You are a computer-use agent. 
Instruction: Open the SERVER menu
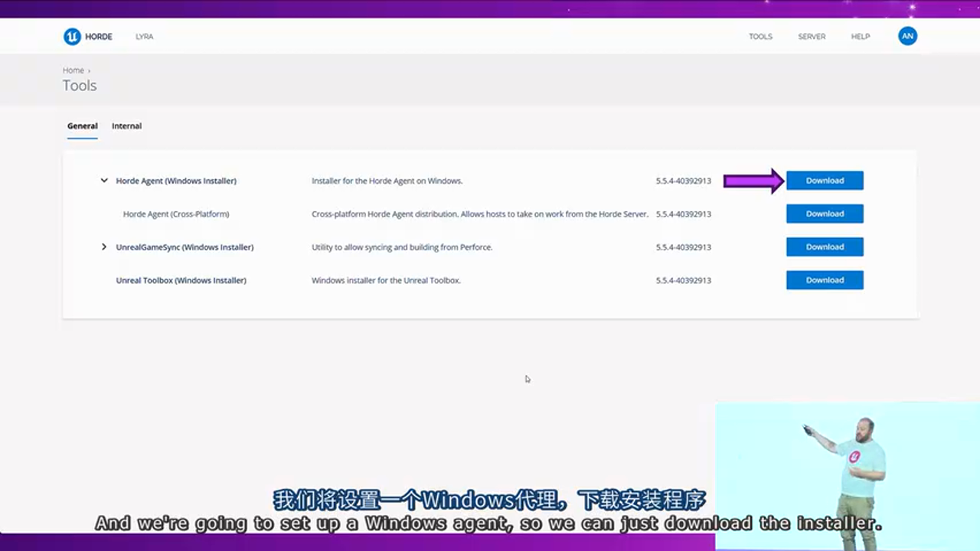pyautogui.click(x=812, y=36)
